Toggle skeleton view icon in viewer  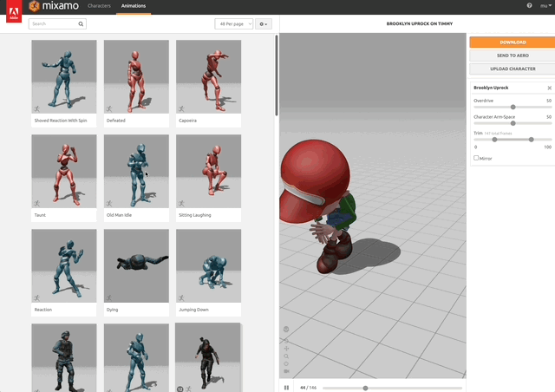click(x=286, y=329)
